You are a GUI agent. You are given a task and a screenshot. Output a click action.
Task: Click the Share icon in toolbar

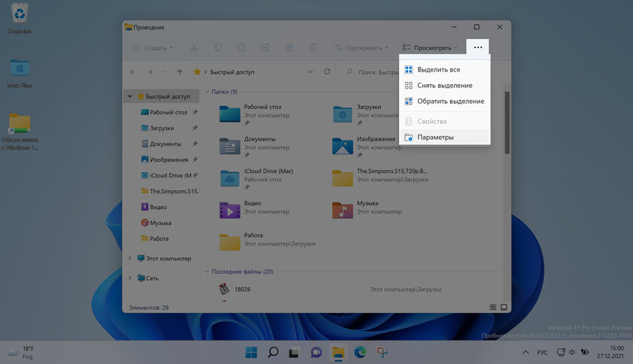pyautogui.click(x=289, y=47)
